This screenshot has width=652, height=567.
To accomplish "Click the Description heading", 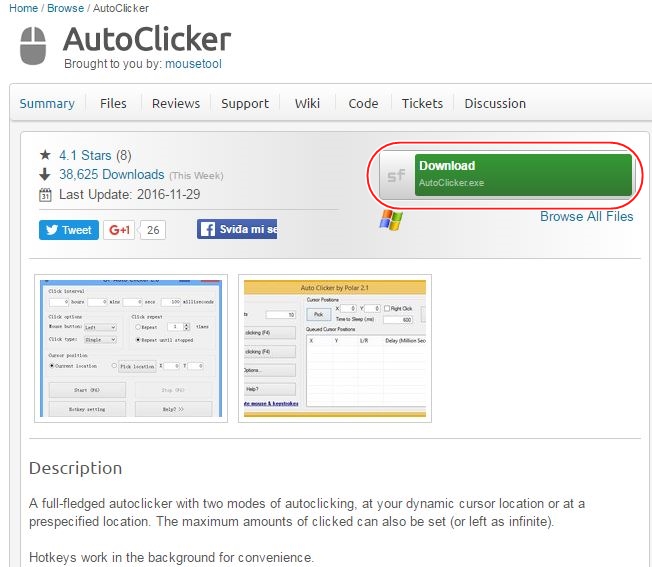I will coord(75,468).
